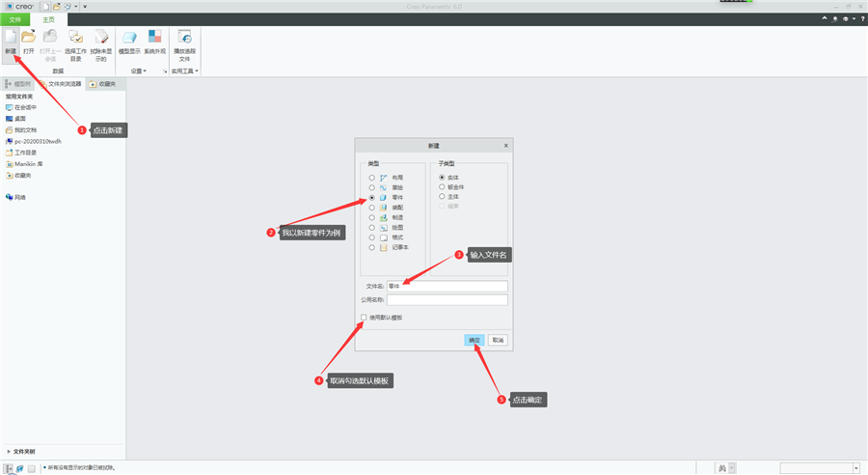The image size is (868, 475).
Task: Expand the 实用工具 (Utilities) group dropdown
Action: [185, 70]
